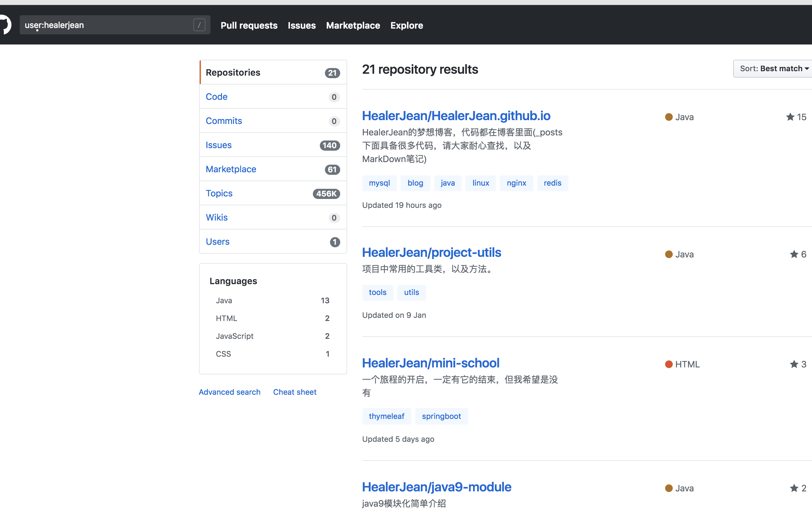
Task: Filter results by JavaScript language
Action: pos(235,336)
